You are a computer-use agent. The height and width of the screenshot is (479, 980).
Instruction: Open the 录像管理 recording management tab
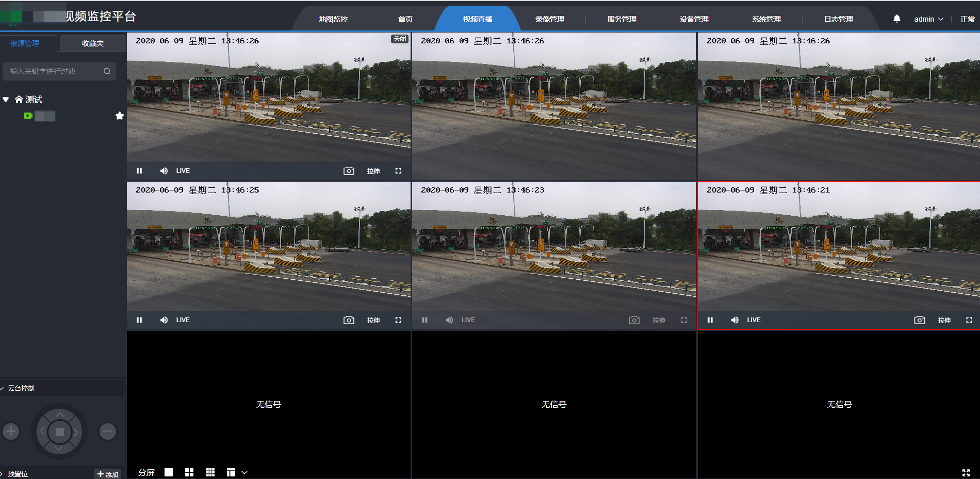tap(550, 19)
